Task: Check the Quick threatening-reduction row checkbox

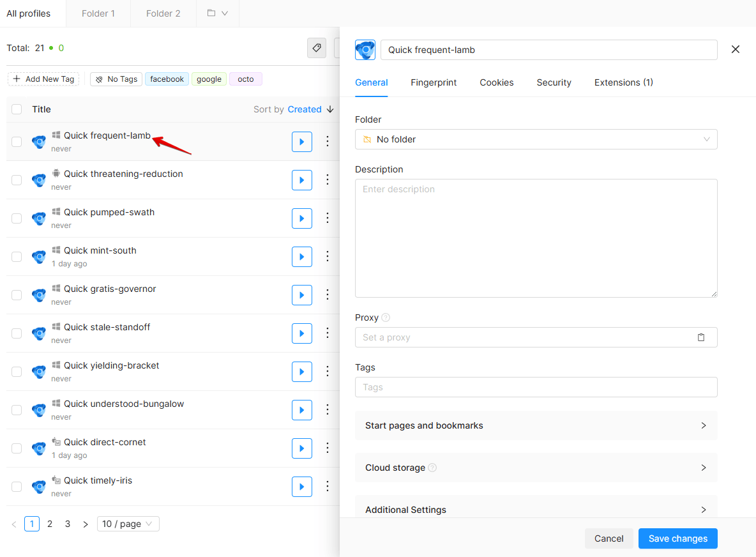Action: tap(17, 180)
